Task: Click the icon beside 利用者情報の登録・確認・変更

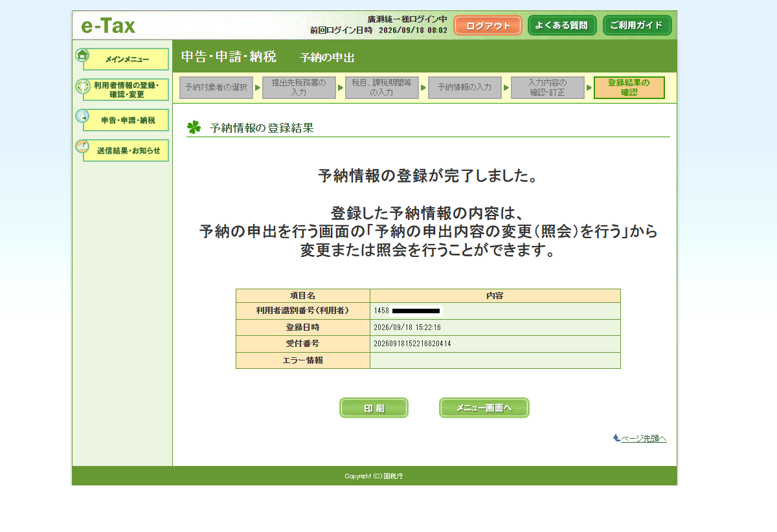Action: tap(82, 86)
